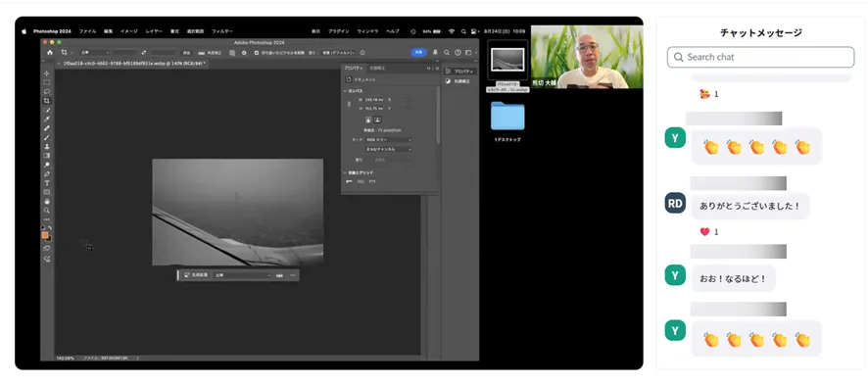Open the フィルター menu

tap(222, 31)
